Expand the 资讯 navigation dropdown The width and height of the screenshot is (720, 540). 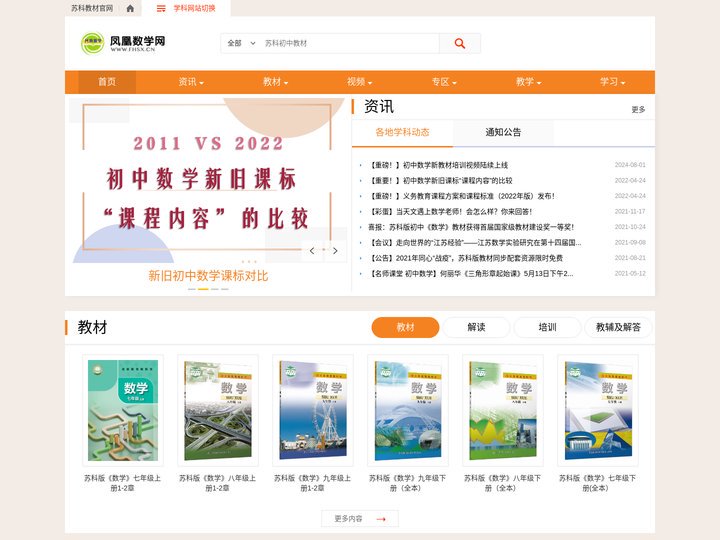click(191, 82)
